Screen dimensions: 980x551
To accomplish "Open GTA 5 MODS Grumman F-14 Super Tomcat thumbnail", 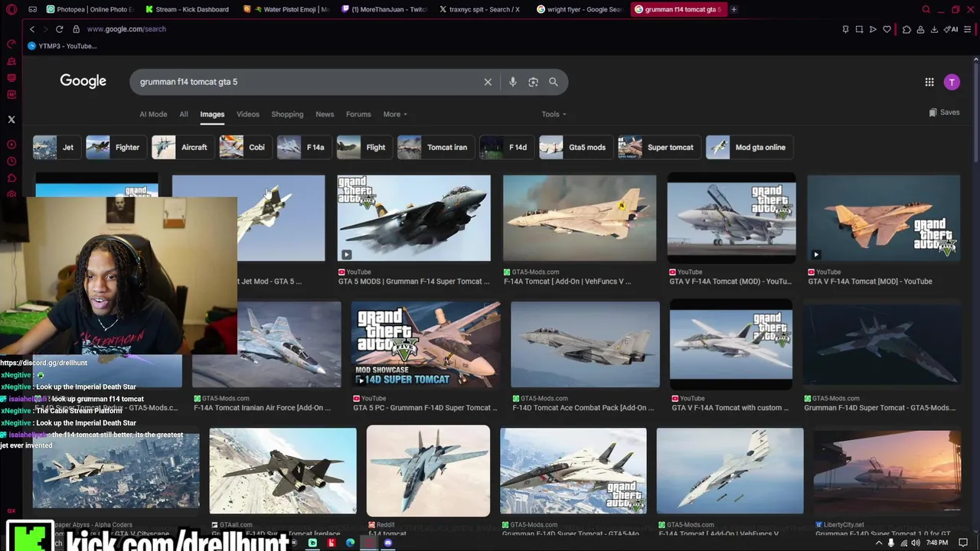I will 414,218.
